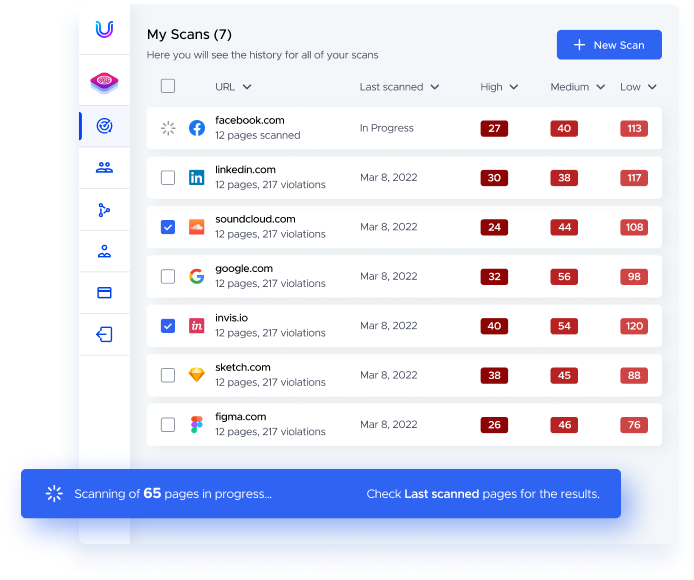Click the Figma logo icon
The height and width of the screenshot is (580, 694).
click(197, 425)
